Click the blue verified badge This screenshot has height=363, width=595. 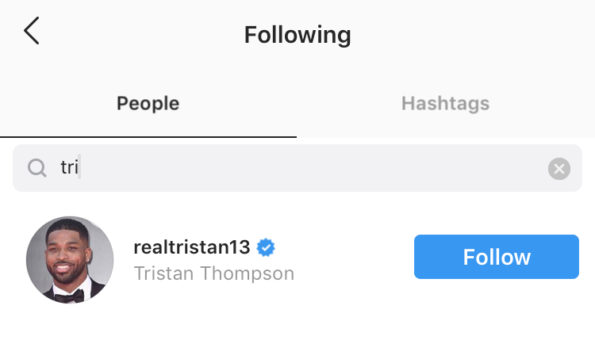(x=266, y=247)
